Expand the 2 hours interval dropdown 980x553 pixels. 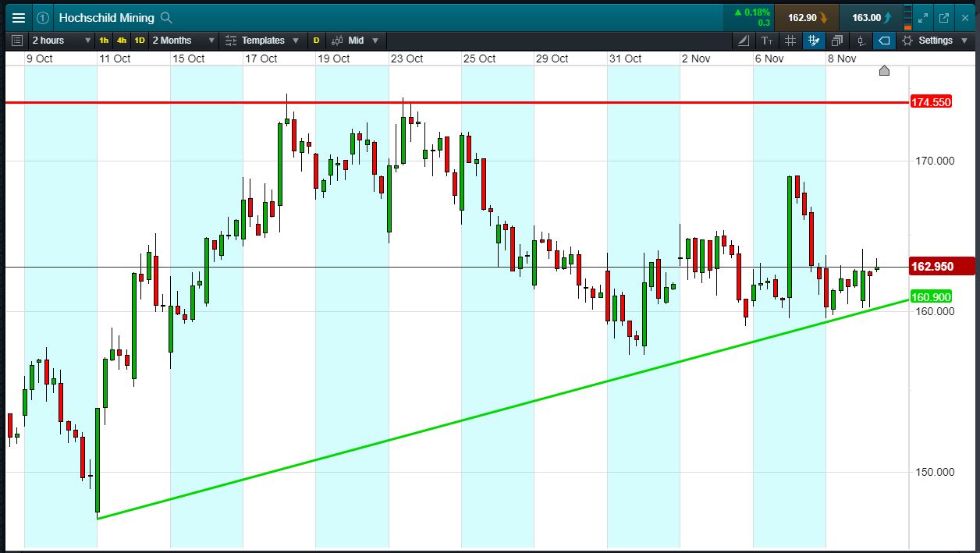tap(61, 41)
